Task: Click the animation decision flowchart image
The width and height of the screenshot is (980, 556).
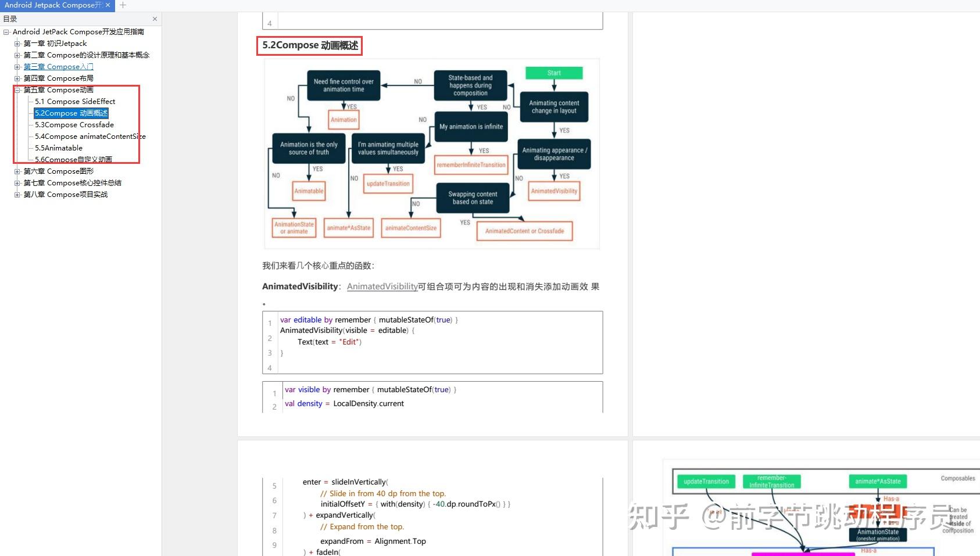Action: pyautogui.click(x=430, y=153)
